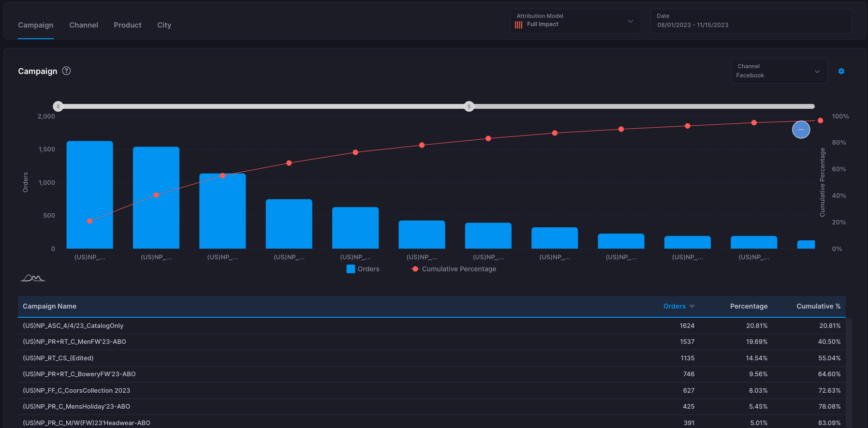
Task: Click the Campaign help question mark icon
Action: [x=67, y=71]
